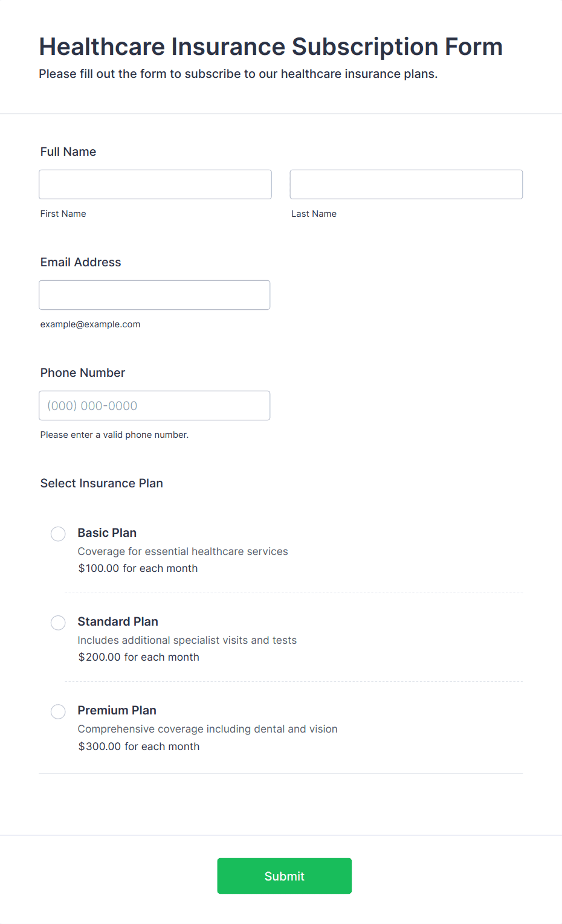Click the $200.00 for each month price
Image resolution: width=562 pixels, height=924 pixels.
[x=138, y=657]
